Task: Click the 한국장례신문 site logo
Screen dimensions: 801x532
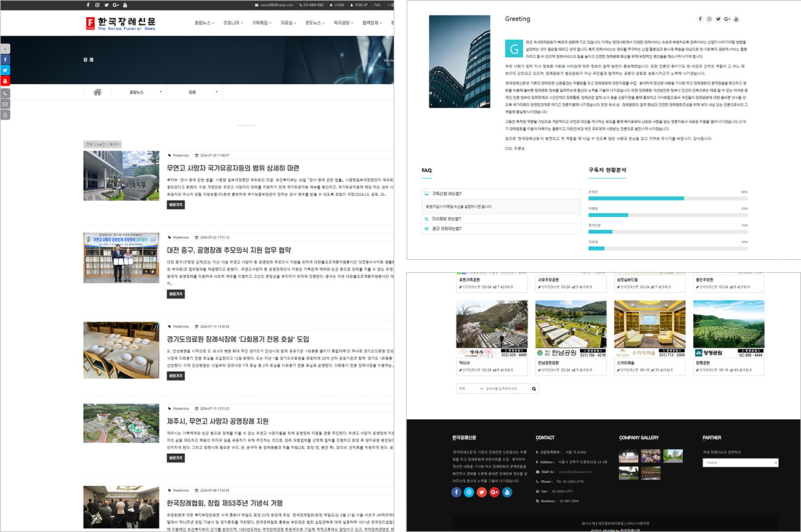Action: 121,23
